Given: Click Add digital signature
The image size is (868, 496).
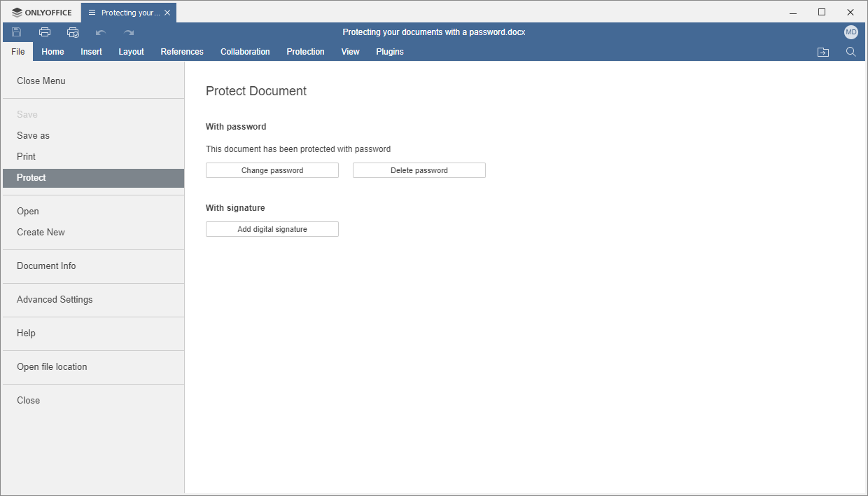Looking at the screenshot, I should point(272,229).
